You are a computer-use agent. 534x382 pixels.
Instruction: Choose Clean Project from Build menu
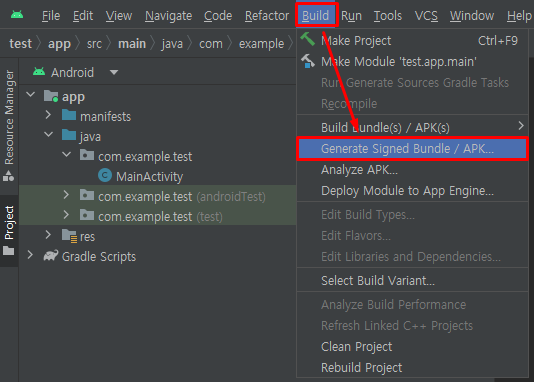pos(412,347)
